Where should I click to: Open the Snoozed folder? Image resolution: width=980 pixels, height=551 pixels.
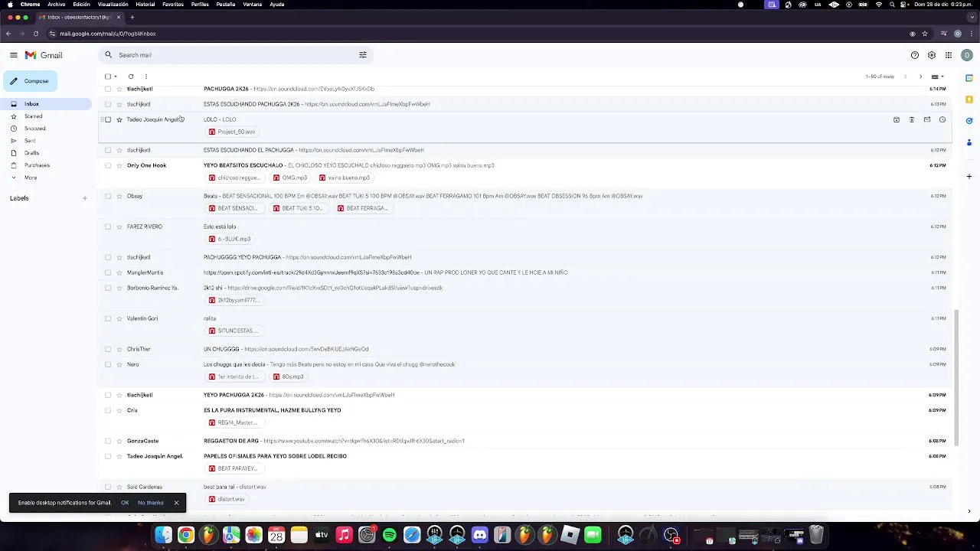point(34,129)
